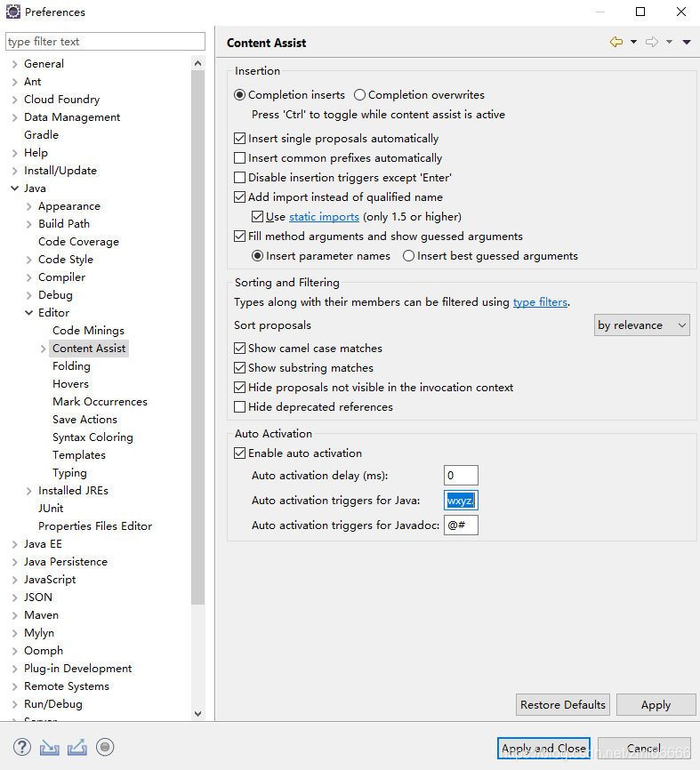
Task: Click the Javadoc auto activation triggers field
Action: point(461,525)
